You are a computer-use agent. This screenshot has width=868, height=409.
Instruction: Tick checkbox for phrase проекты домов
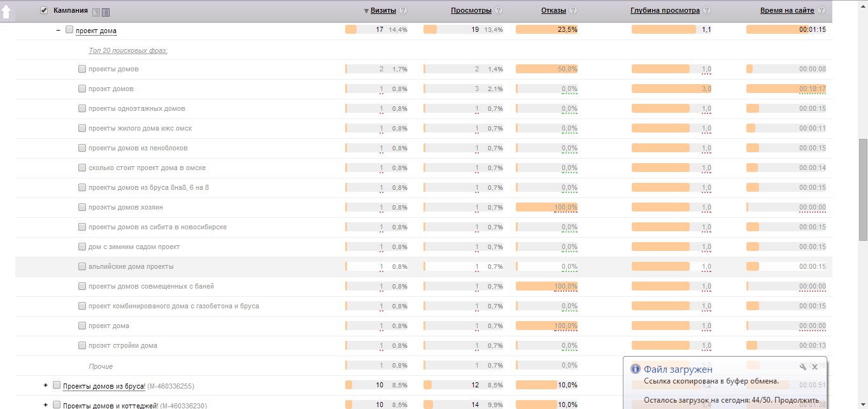82,69
